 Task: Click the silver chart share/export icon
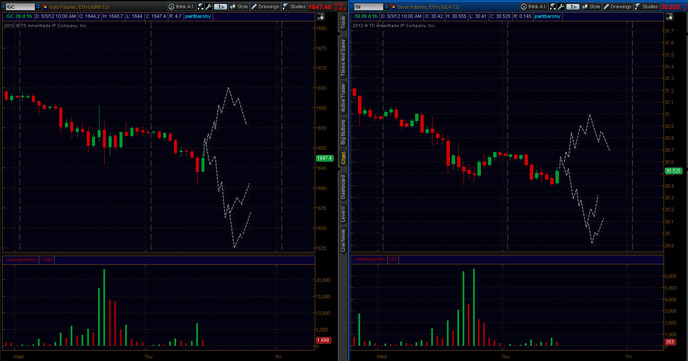[x=669, y=16]
